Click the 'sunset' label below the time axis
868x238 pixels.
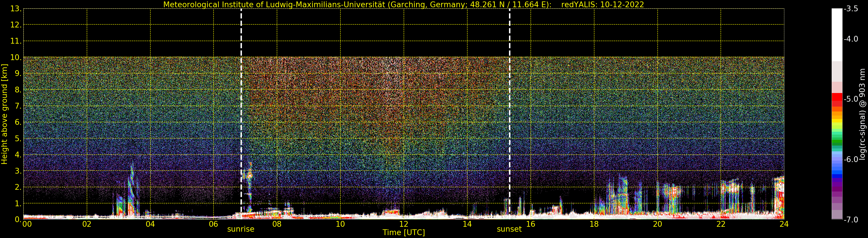coord(509,229)
